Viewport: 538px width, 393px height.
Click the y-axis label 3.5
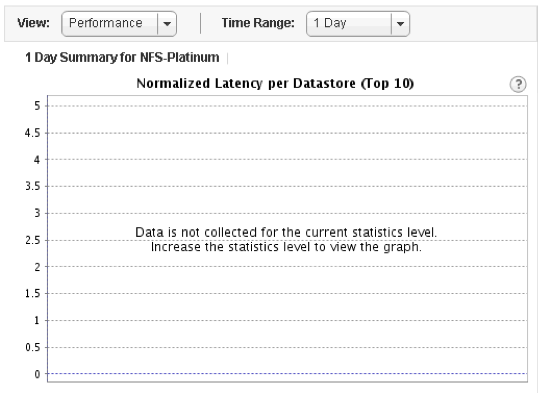point(33,186)
